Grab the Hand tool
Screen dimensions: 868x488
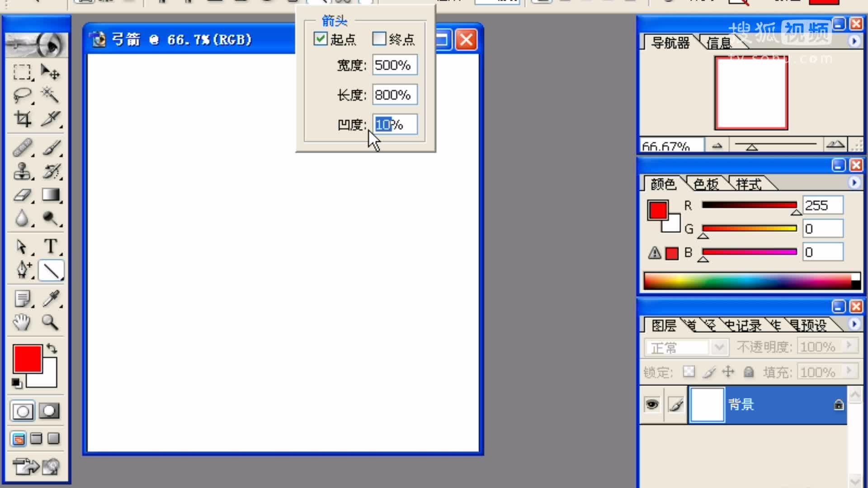coord(22,323)
